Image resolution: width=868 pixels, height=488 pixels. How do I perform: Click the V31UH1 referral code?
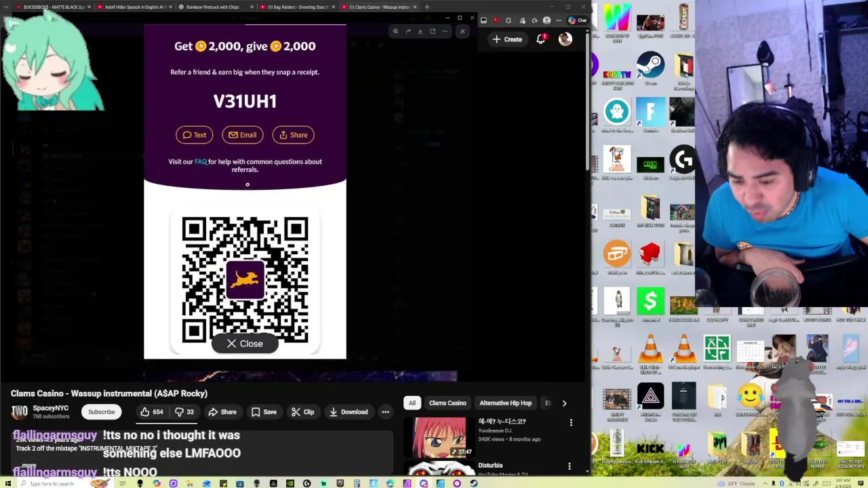coord(245,102)
